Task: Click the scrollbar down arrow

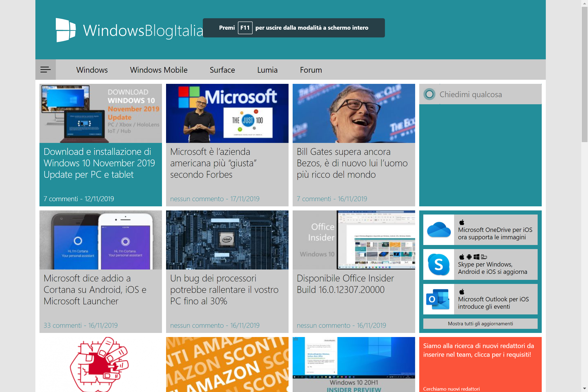Action: [x=584, y=388]
